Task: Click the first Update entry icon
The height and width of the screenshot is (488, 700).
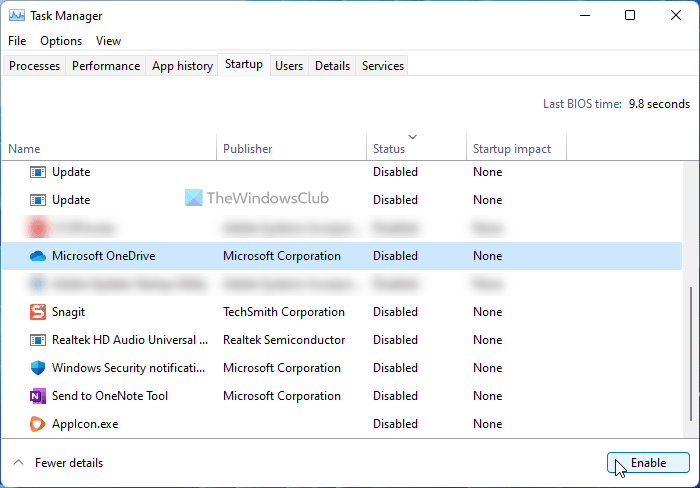Action: click(38, 172)
